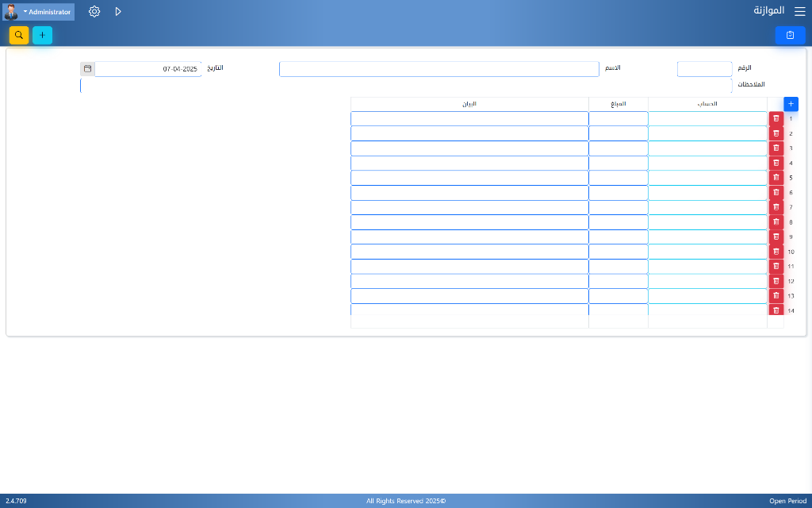The image size is (812, 508).
Task: Open the calendar date picker icon
Action: click(87, 69)
